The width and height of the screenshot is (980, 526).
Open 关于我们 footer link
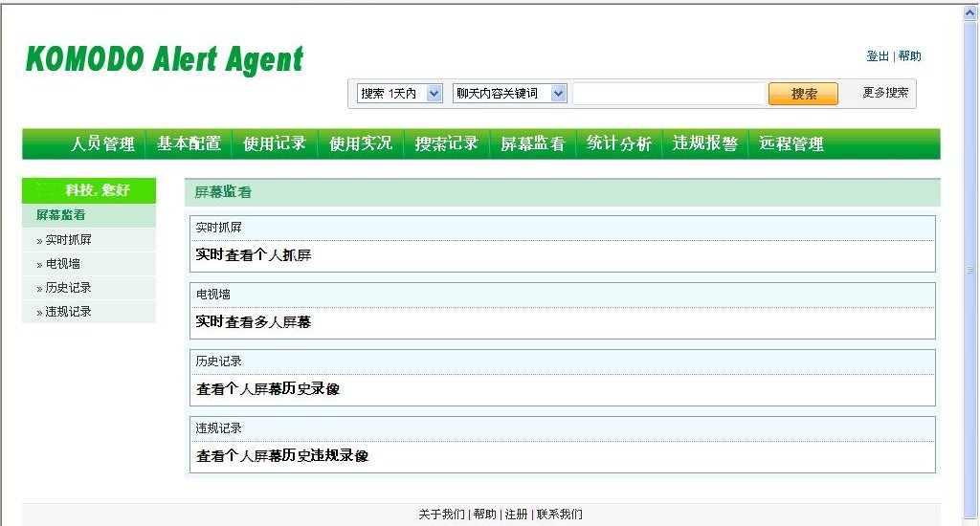[x=441, y=515]
